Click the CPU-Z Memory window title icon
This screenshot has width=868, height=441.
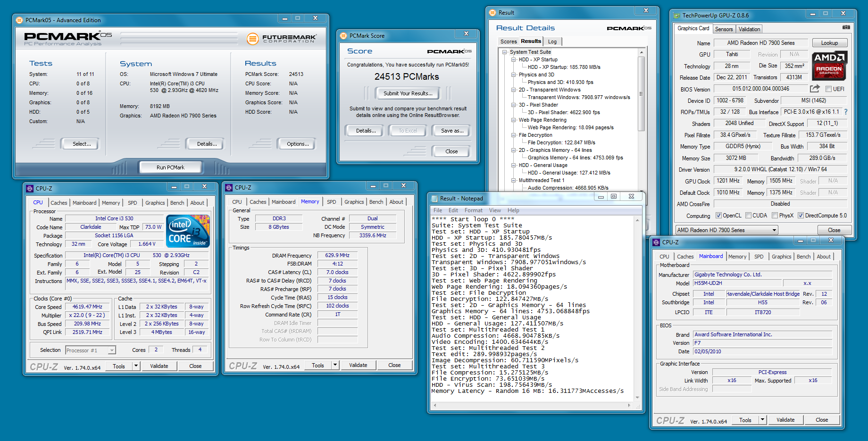coord(229,187)
